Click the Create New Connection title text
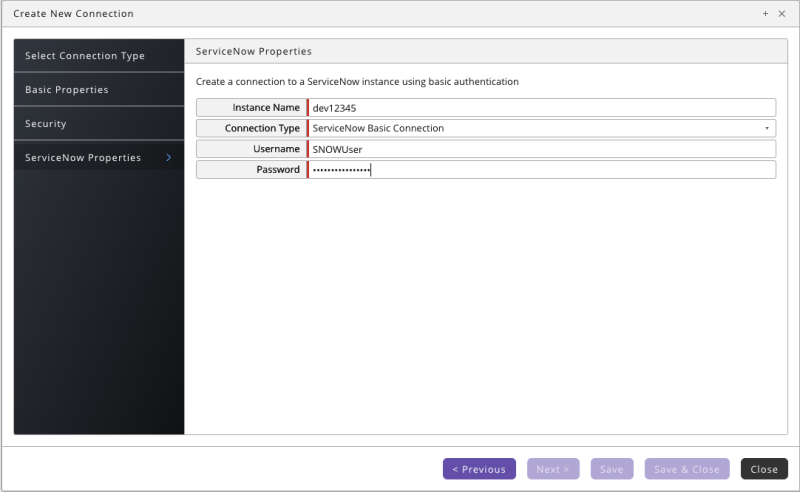The image size is (800, 492). (x=73, y=14)
